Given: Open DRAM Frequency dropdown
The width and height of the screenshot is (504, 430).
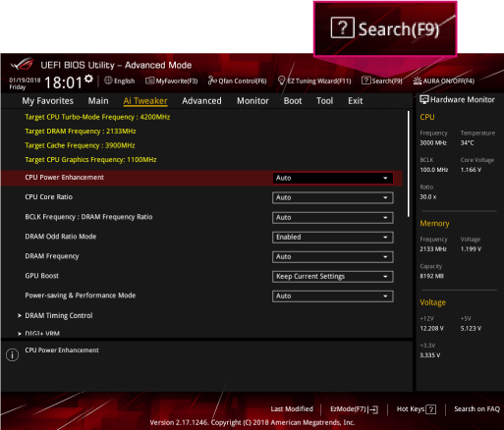Looking at the screenshot, I should pos(333,256).
